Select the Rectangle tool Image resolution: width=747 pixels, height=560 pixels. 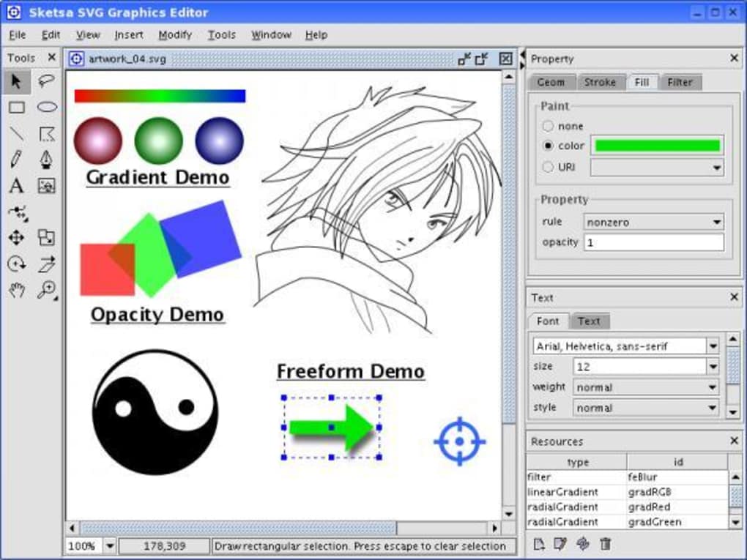click(16, 108)
